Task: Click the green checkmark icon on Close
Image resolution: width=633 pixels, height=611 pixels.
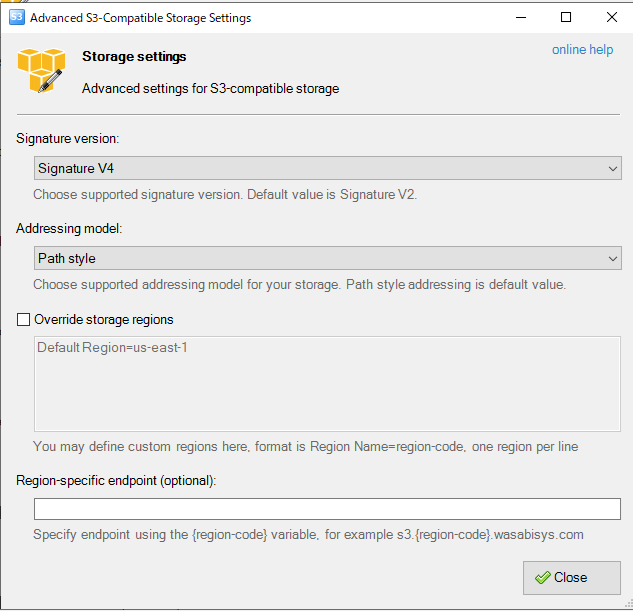Action: click(x=543, y=578)
